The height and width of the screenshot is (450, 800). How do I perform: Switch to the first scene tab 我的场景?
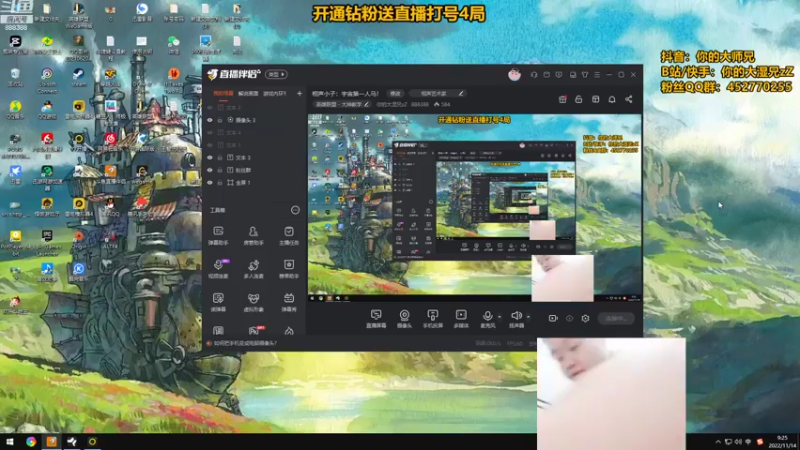tap(223, 94)
